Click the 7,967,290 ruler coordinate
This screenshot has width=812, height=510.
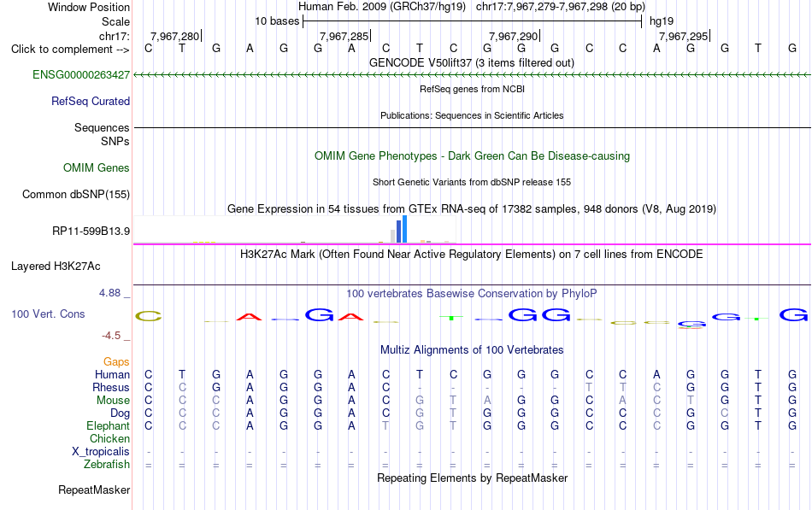(513, 36)
